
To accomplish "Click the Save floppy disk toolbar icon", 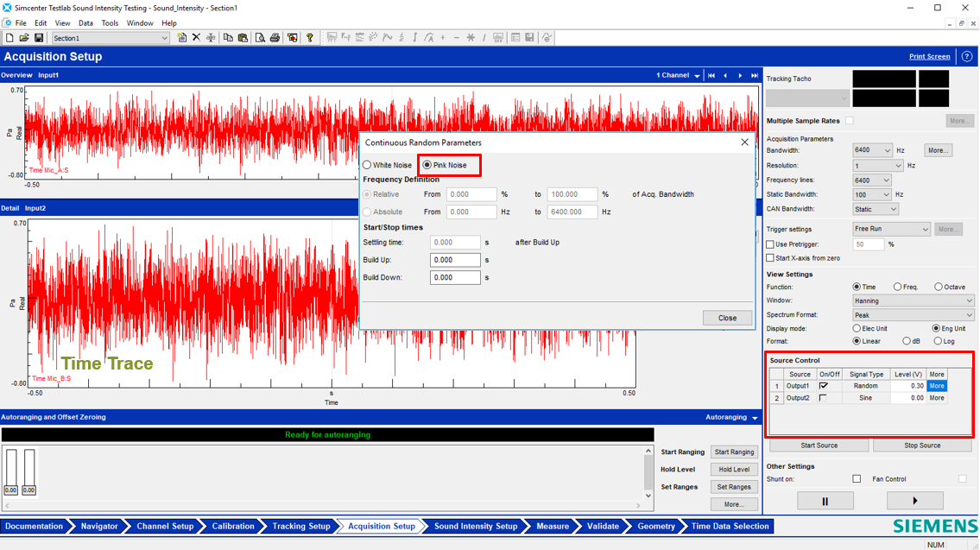I will (x=38, y=38).
